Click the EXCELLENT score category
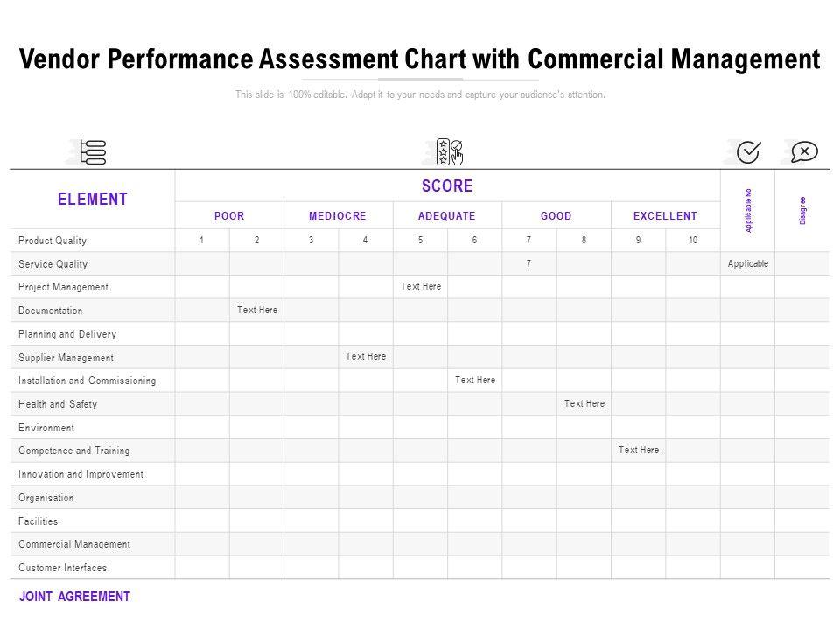840x630 pixels. tap(665, 215)
